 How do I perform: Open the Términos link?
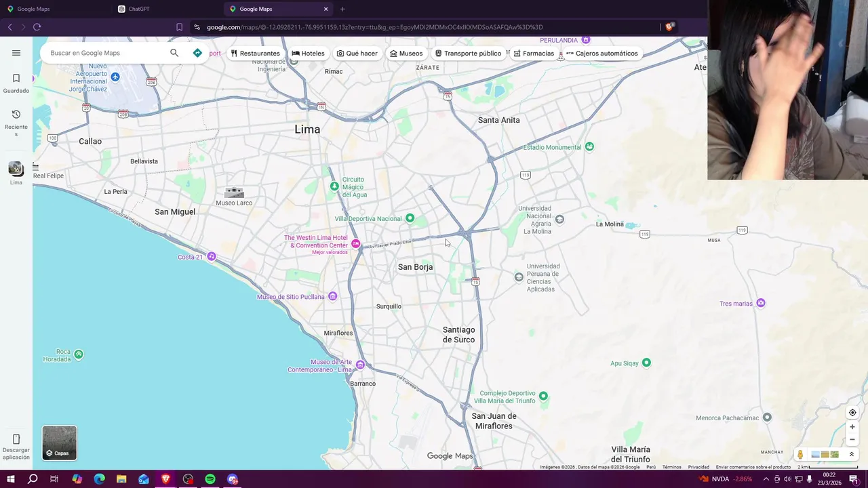point(671,467)
